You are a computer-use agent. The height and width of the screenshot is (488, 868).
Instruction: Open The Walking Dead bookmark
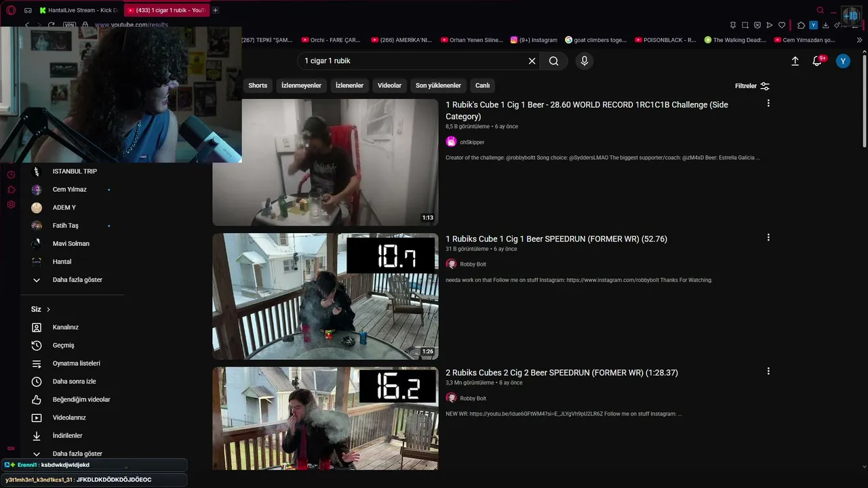pos(735,40)
